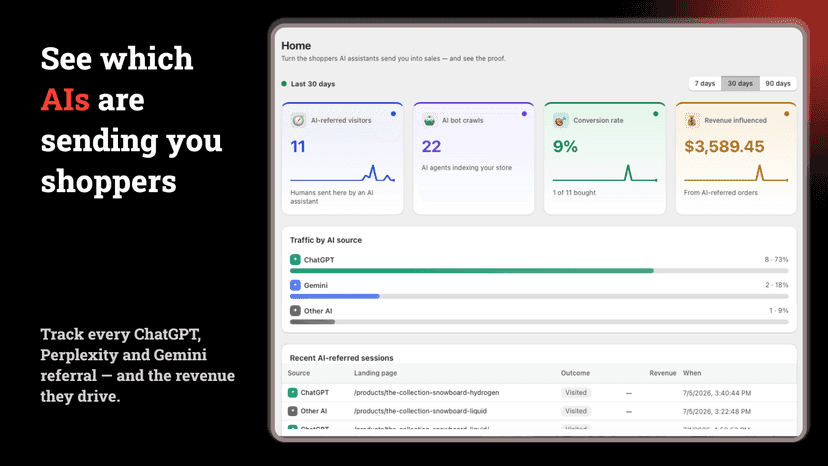Click the Traffic by AI source heading
This screenshot has height=466, width=828.
(326, 240)
